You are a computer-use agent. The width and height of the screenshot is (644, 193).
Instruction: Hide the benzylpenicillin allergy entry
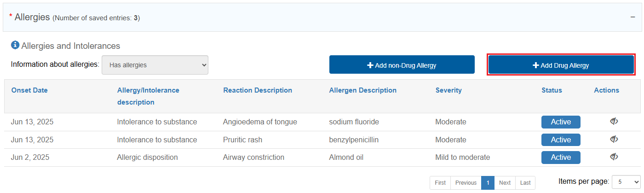click(x=614, y=139)
